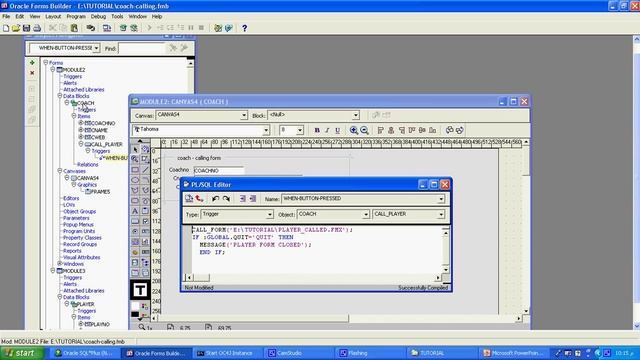The width and height of the screenshot is (640, 360).
Task: Click the Outdent icon in PL/SQL Editor
Action: 253,198
